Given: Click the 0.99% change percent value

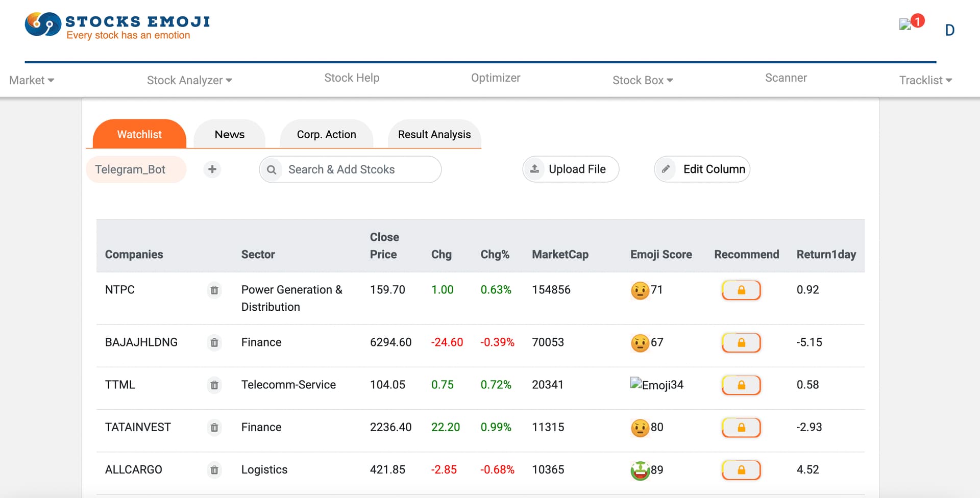Looking at the screenshot, I should pos(496,427).
